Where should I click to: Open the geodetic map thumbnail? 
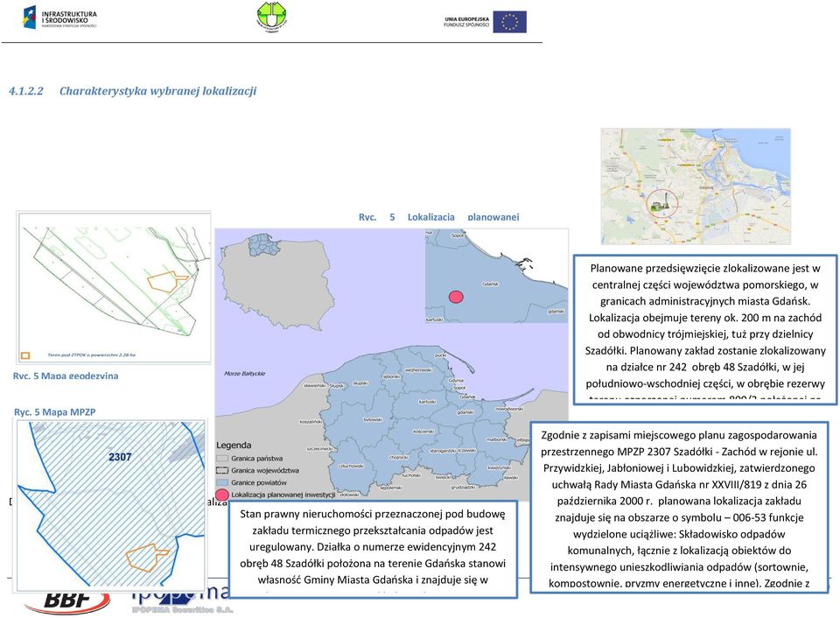pyautogui.click(x=114, y=287)
